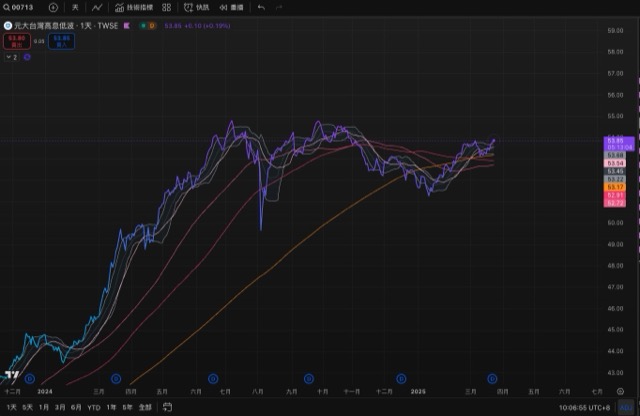
Task: Click the 53.22 price scale label
Action: pyautogui.click(x=615, y=179)
